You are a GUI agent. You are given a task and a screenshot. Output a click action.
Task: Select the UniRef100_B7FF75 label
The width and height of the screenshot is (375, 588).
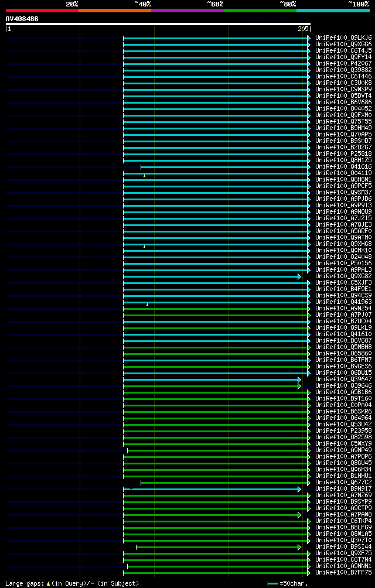[x=343, y=572]
